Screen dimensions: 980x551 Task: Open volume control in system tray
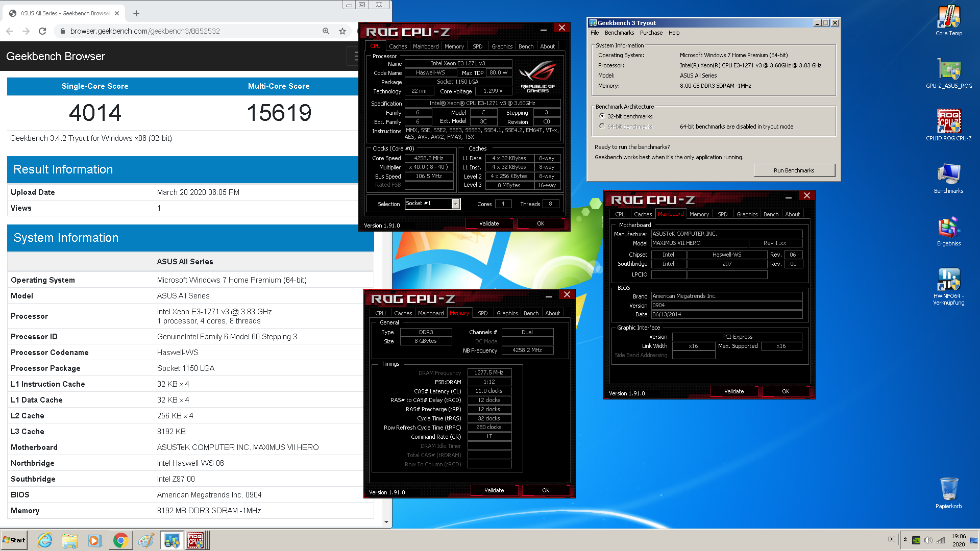928,540
